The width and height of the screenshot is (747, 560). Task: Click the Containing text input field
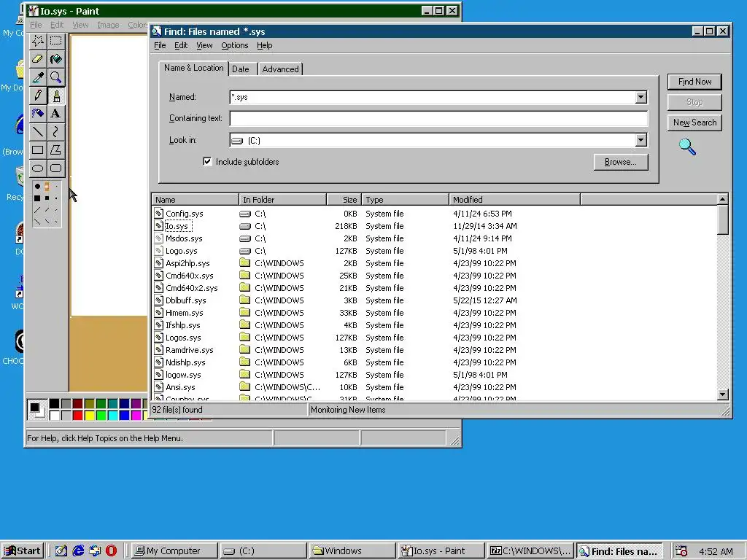[x=438, y=118]
